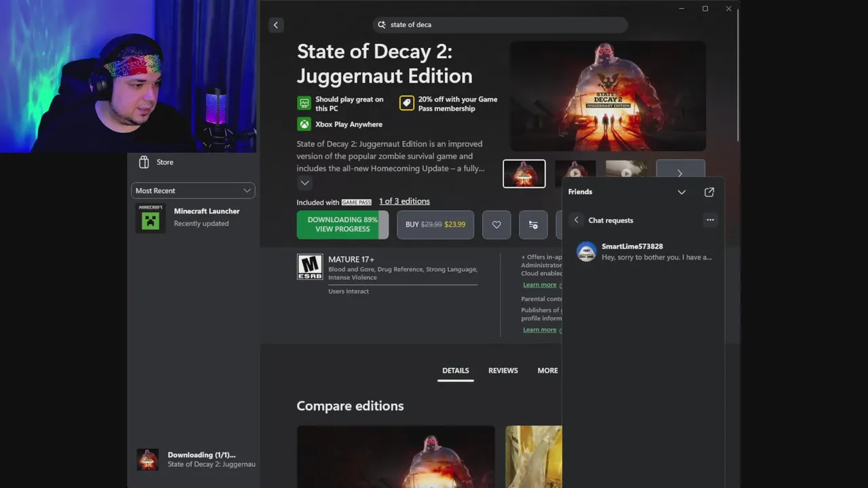The width and height of the screenshot is (868, 488).
Task: Open Learn more link under in-app offers
Action: click(540, 285)
